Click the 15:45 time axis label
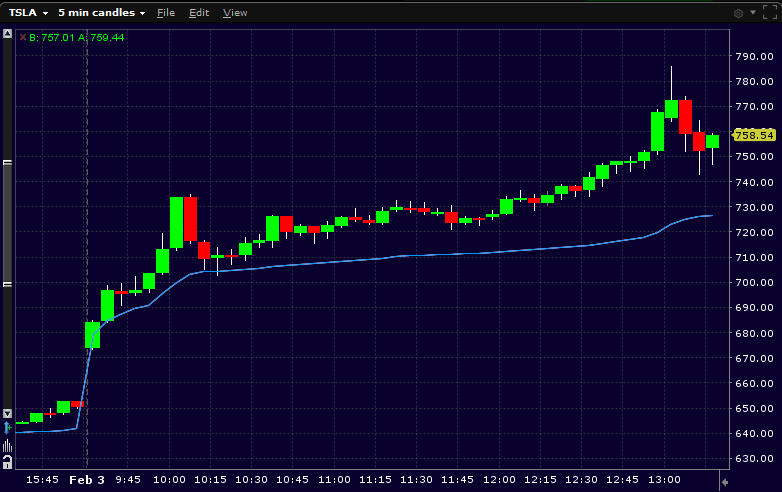 coord(42,480)
